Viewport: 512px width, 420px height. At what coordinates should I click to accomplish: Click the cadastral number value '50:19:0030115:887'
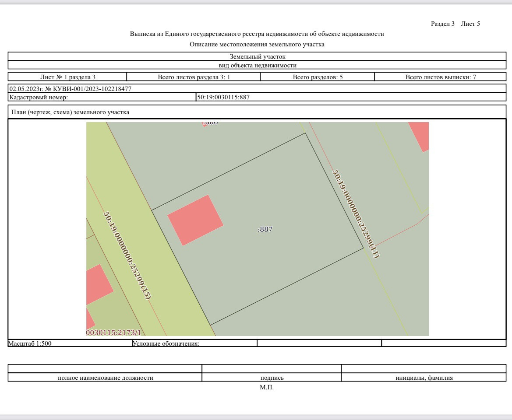(x=223, y=97)
